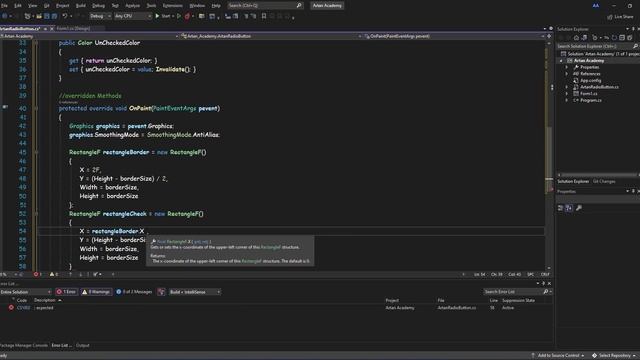
Task: Click the AA account badge
Action: pyautogui.click(x=596, y=5)
